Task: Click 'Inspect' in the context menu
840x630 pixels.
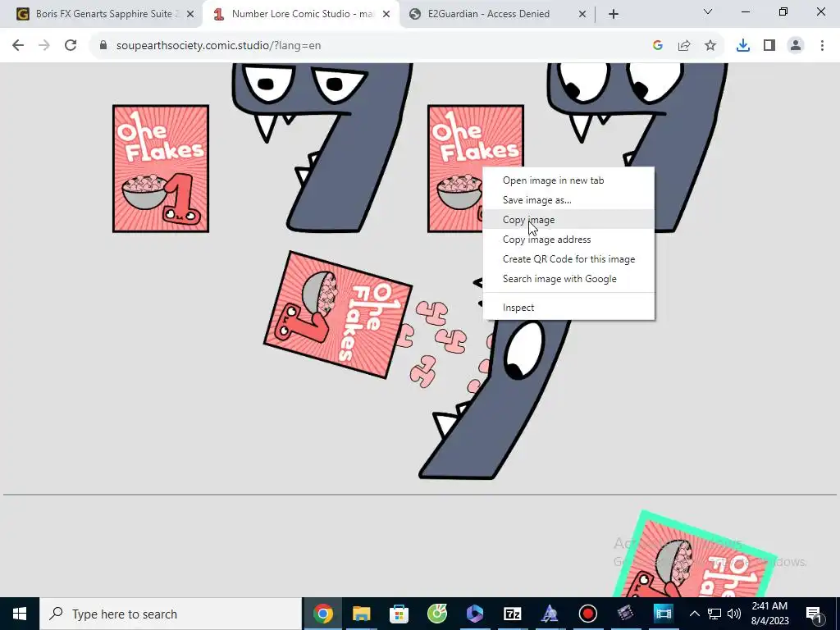Action: coord(568,308)
